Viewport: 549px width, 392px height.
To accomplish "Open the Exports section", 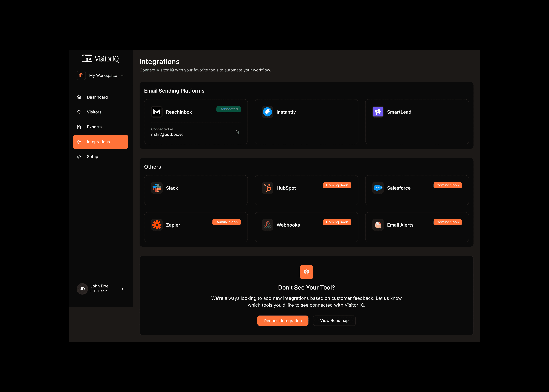I will [94, 127].
